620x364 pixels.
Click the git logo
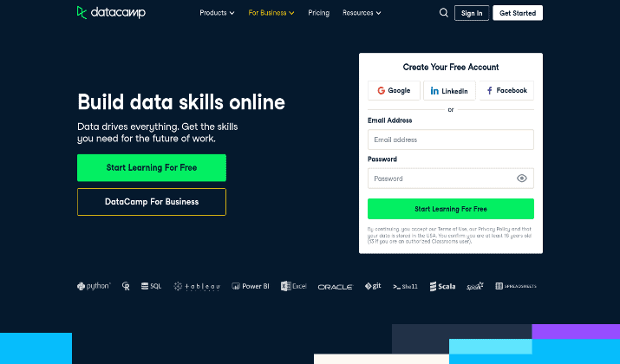pos(373,286)
